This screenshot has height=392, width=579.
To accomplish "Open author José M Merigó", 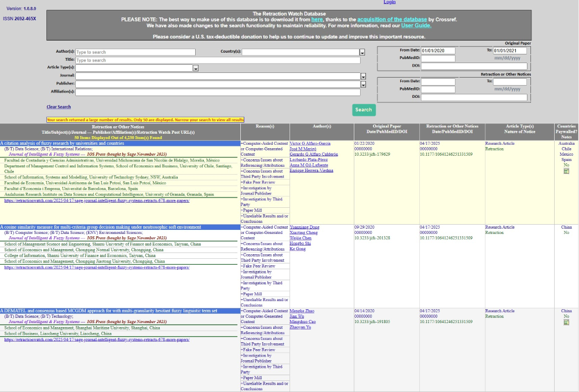I will pyautogui.click(x=303, y=149).
